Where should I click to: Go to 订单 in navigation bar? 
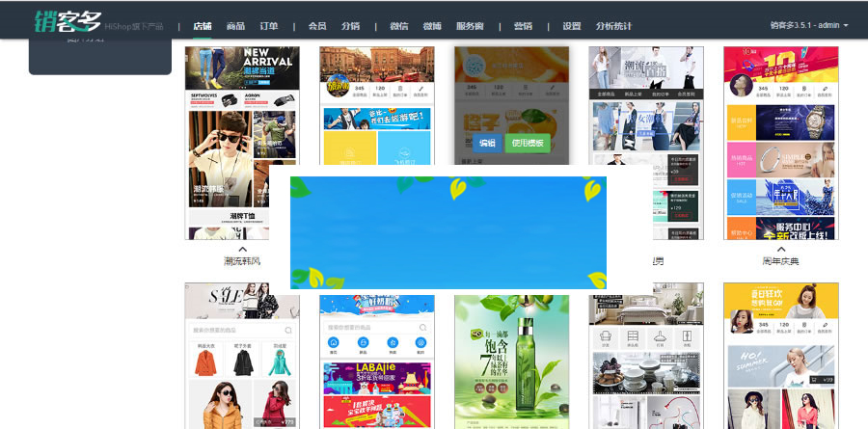[269, 26]
